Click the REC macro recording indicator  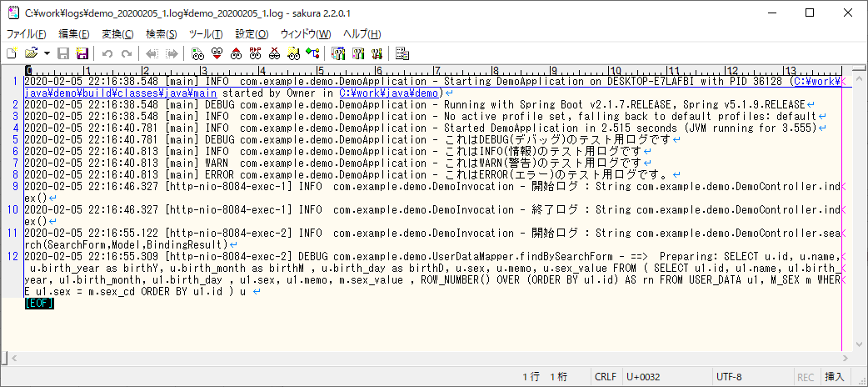(x=806, y=377)
